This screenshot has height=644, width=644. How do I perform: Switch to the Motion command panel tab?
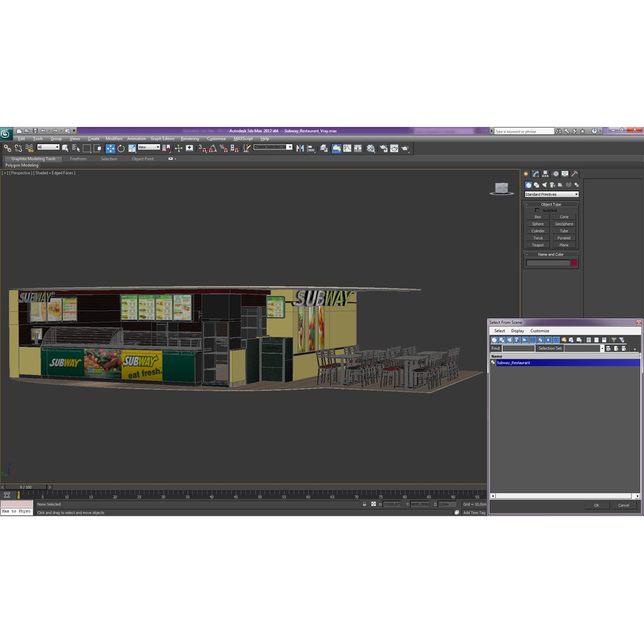[x=555, y=174]
